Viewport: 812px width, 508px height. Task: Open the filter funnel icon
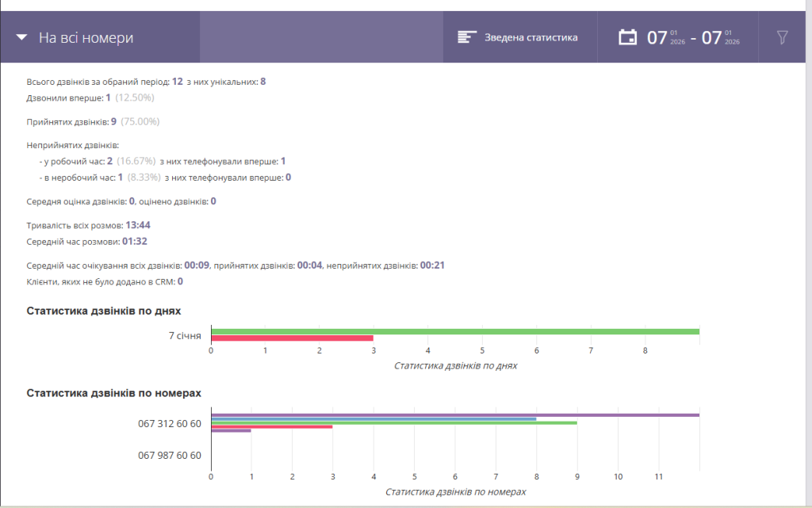point(783,37)
